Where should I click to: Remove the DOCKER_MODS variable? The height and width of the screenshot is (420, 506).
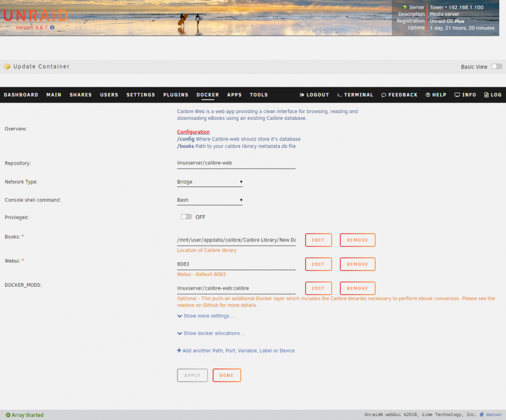(x=358, y=288)
